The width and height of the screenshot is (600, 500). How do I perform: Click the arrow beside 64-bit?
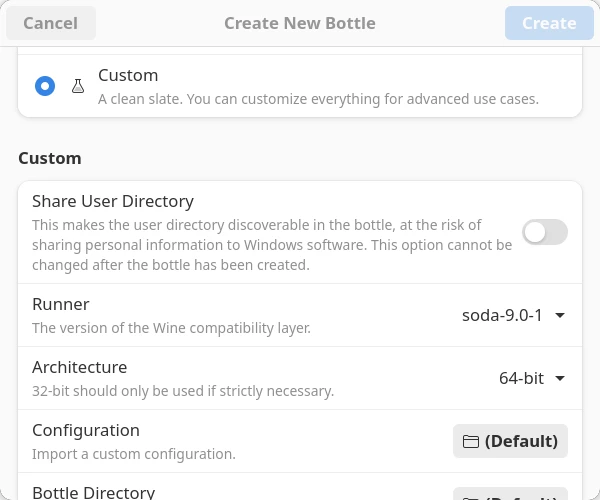point(560,378)
